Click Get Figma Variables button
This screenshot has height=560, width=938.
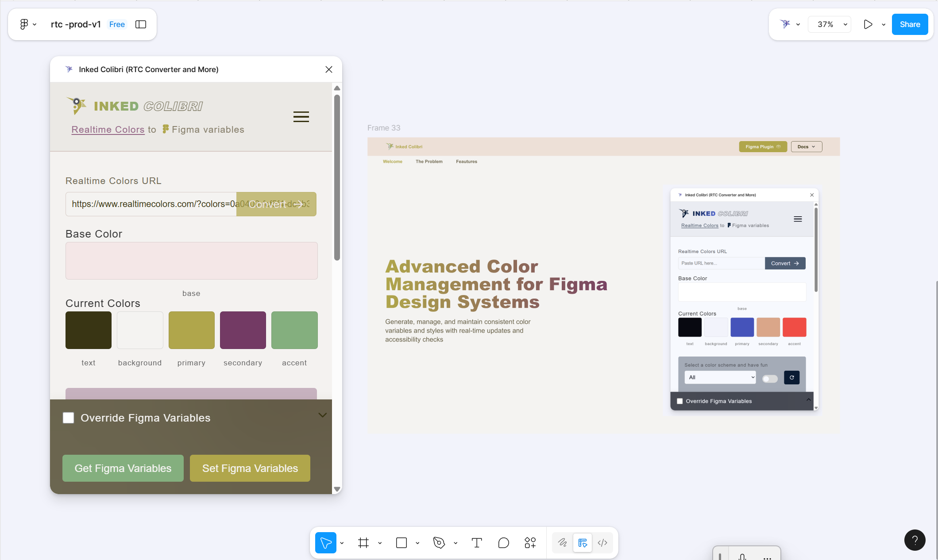(x=123, y=468)
